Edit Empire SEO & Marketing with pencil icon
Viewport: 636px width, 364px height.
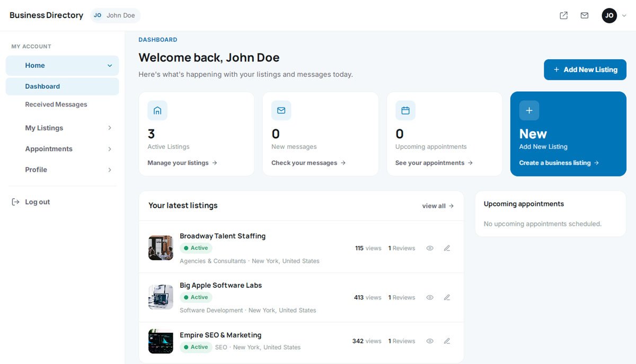tap(447, 341)
